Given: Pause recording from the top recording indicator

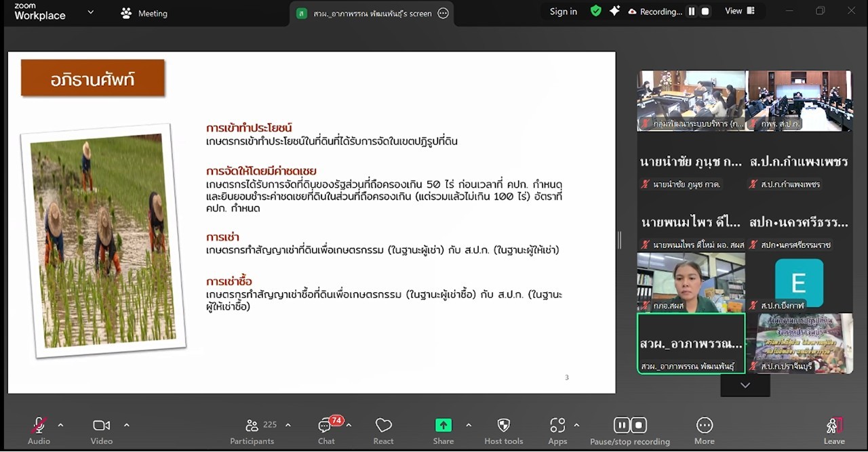Looking at the screenshot, I should click(691, 12).
